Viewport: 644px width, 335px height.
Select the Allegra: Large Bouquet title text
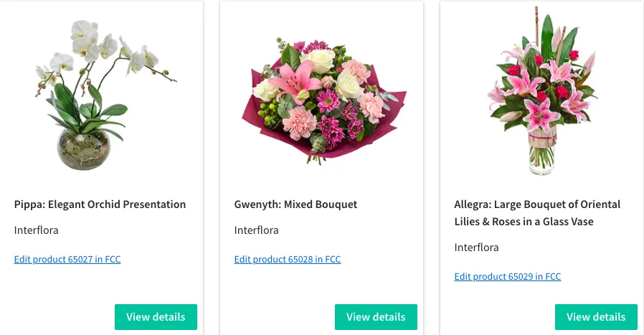tap(537, 213)
